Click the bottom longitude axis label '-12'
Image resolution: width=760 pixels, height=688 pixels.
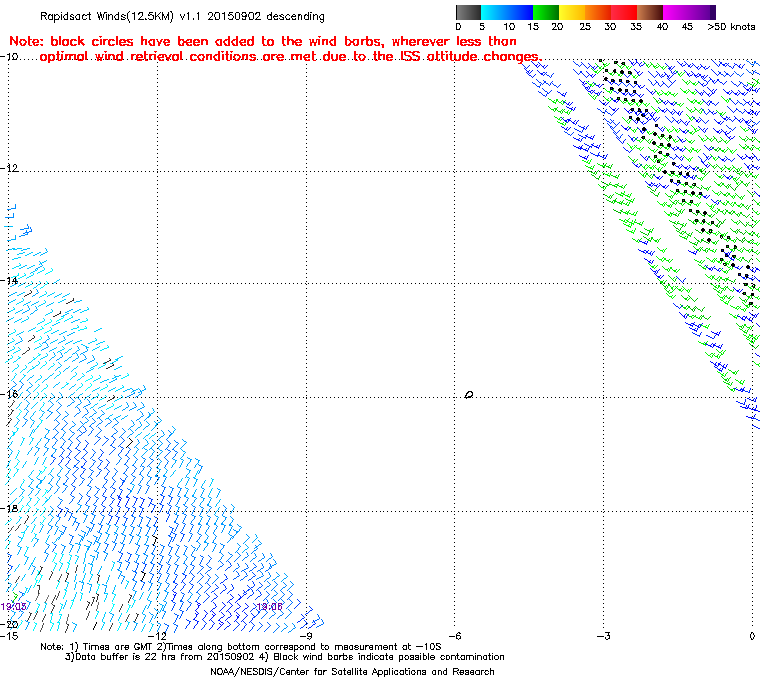157,636
